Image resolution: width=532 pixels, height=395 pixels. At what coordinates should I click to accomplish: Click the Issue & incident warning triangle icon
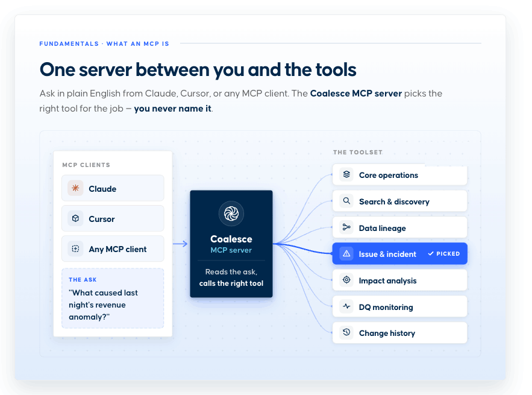coord(346,254)
